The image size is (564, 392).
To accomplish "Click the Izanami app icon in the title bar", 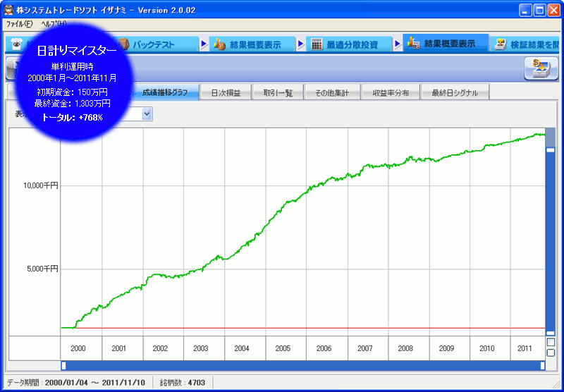I will click(x=8, y=11).
